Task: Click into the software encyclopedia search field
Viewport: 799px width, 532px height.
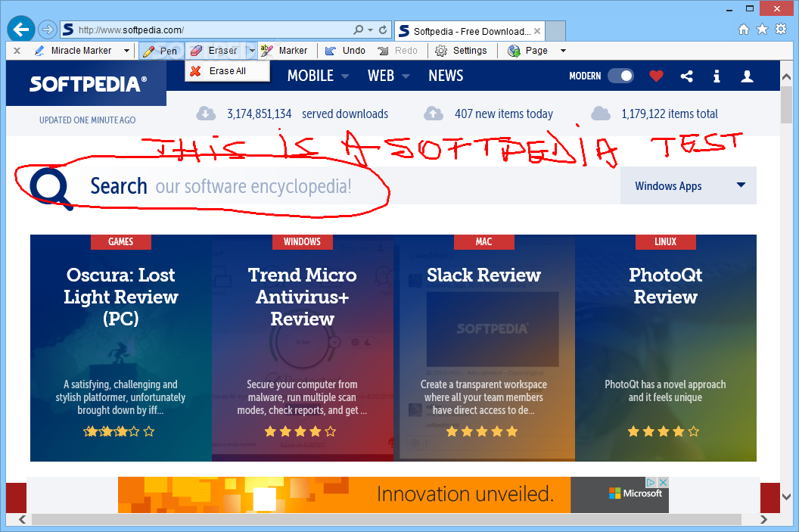Action: coord(326,186)
